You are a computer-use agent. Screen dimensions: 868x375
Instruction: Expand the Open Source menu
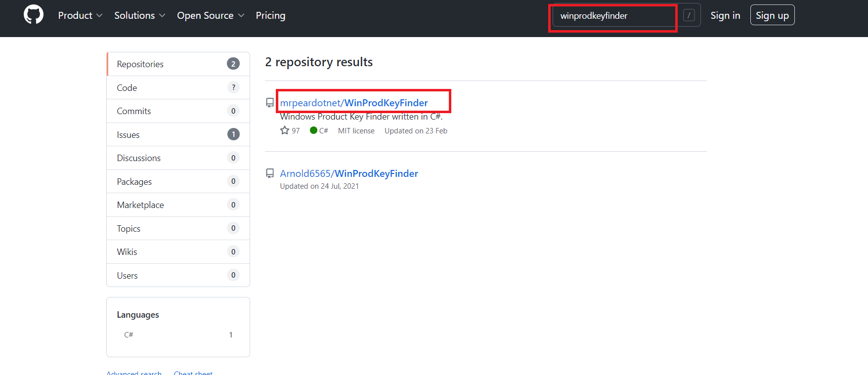[x=211, y=15]
